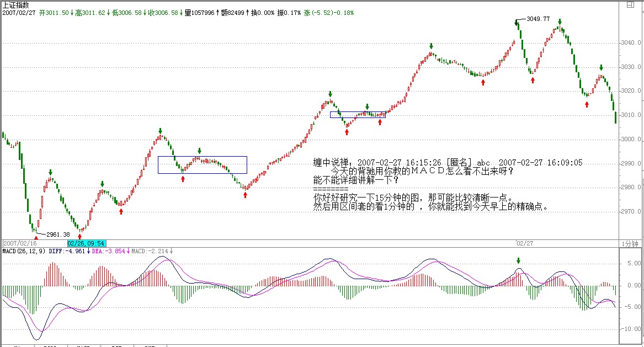
Task: Click the 开3011.50 open price in header
Action: click(x=54, y=12)
